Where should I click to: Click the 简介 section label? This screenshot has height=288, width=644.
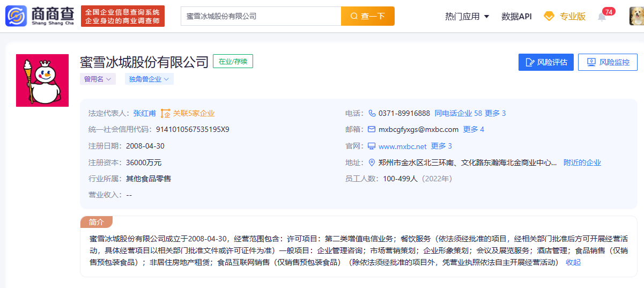(x=97, y=222)
